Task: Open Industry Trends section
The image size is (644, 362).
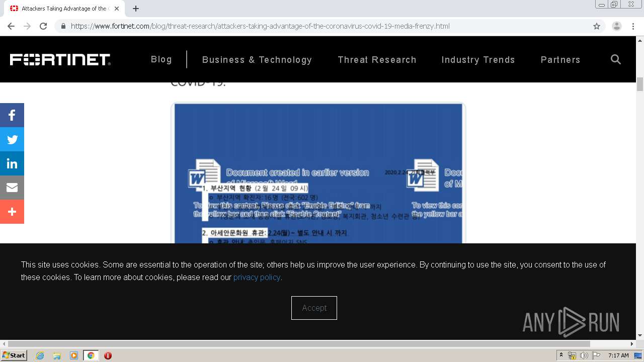Action: 478,60
